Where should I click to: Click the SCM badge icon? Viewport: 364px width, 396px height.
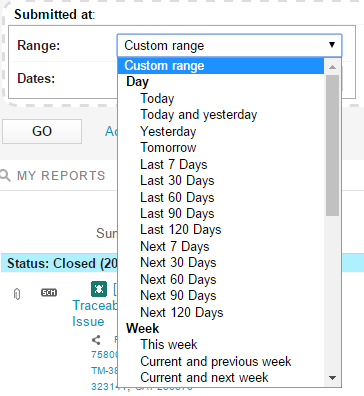click(49, 293)
